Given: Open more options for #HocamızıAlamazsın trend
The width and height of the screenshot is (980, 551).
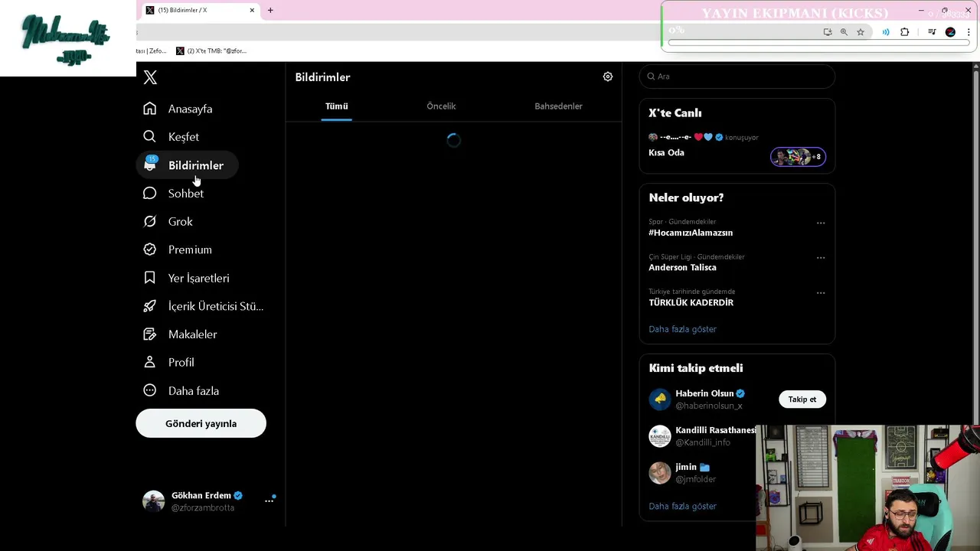Looking at the screenshot, I should coord(821,223).
